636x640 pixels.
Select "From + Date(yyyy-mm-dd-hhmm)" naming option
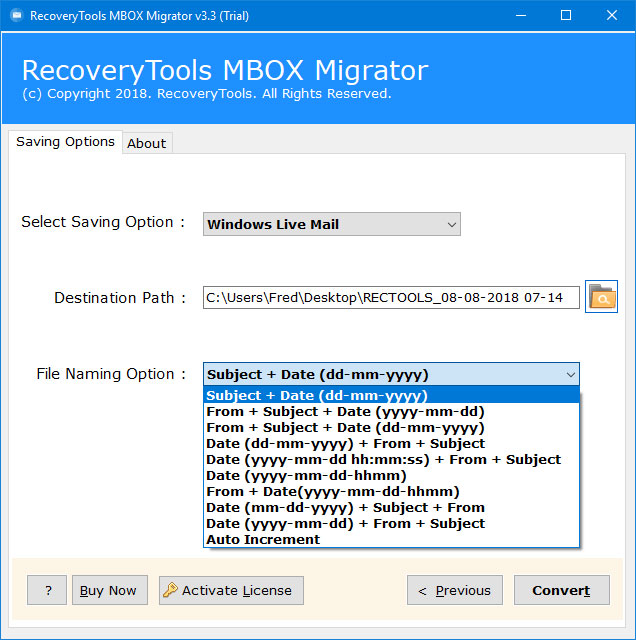coord(391,491)
